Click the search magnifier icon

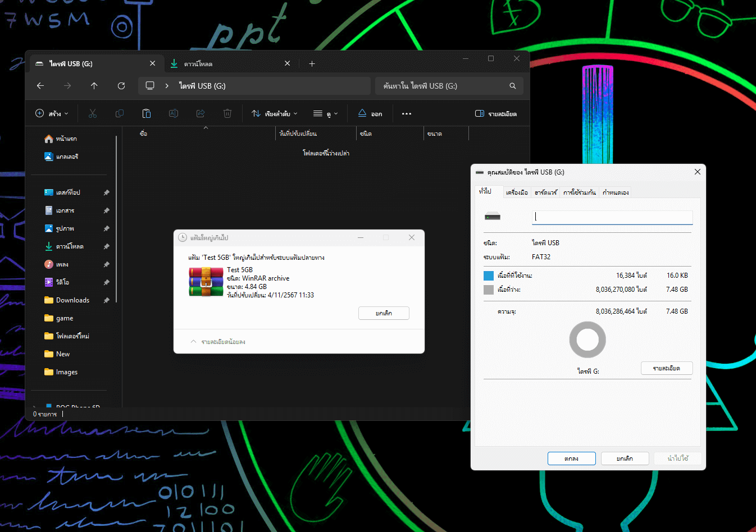(x=513, y=86)
